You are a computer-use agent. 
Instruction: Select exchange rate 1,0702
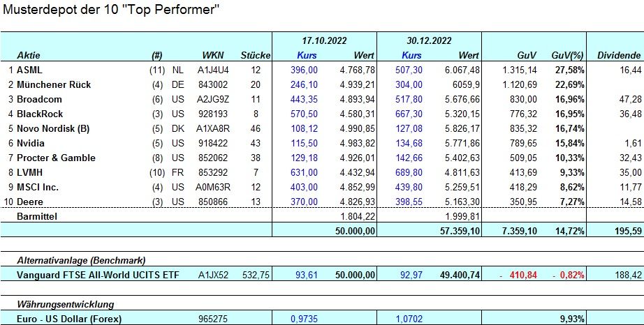409,319
